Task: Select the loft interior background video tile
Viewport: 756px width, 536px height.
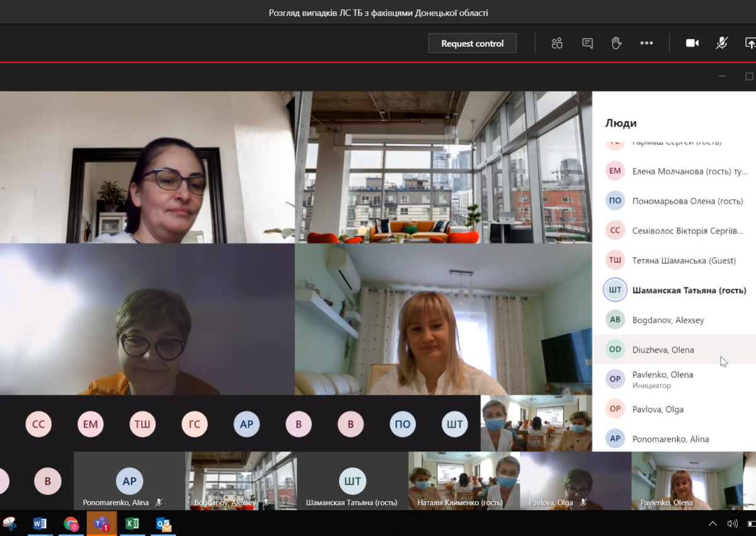Action: 444,167
